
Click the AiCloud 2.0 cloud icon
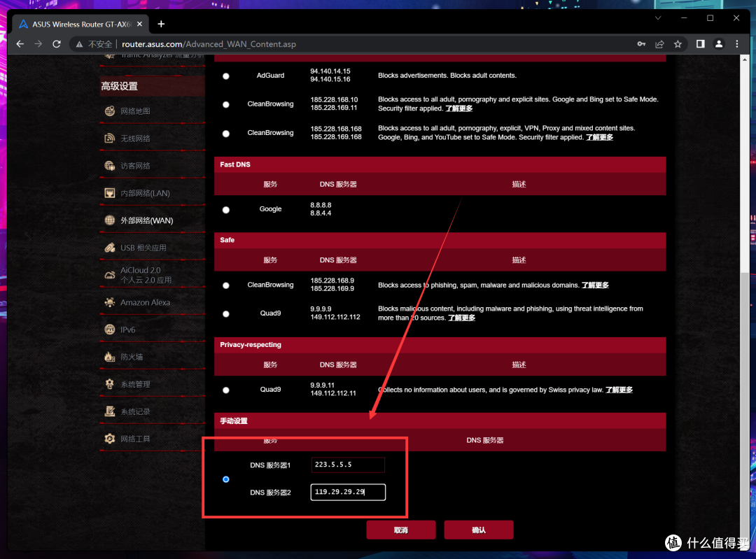click(109, 275)
